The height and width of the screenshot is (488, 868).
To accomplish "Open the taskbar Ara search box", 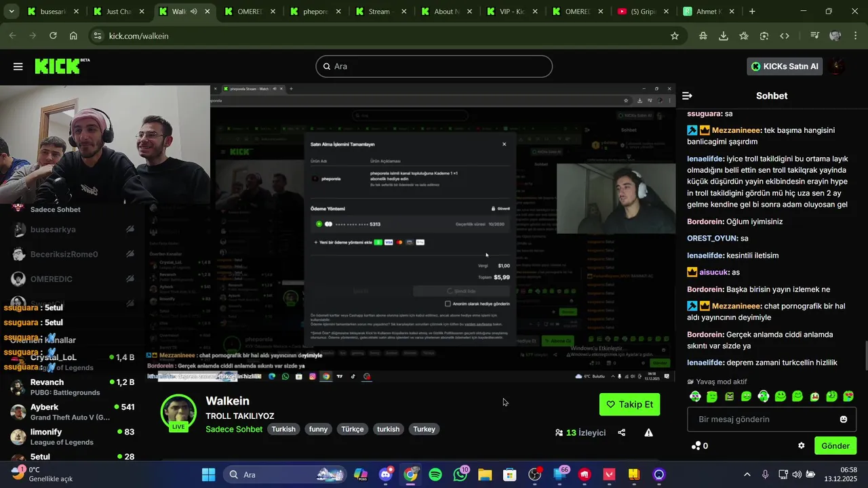I will click(285, 474).
